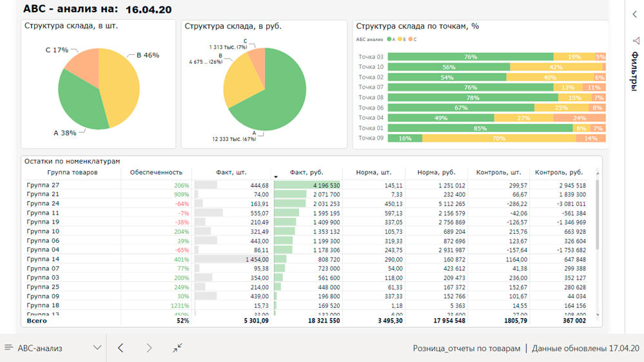Go to the previous report page
The width and height of the screenshot is (644, 362).
(121, 348)
